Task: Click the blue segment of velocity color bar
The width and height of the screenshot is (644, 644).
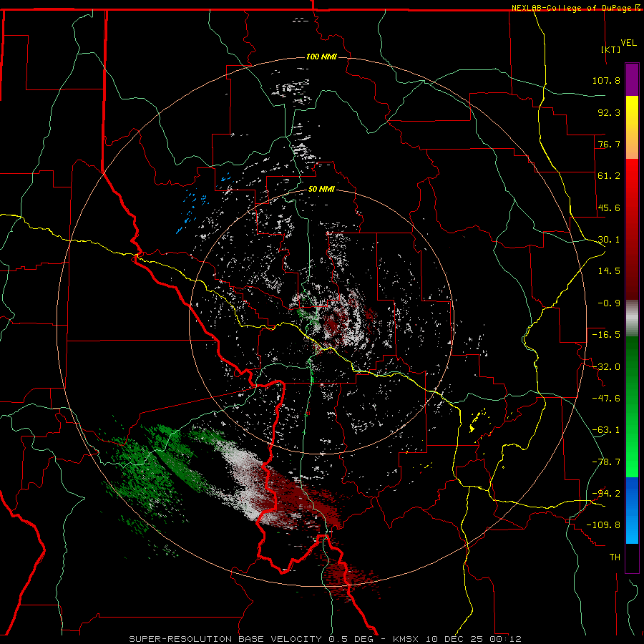Action: pyautogui.click(x=632, y=510)
